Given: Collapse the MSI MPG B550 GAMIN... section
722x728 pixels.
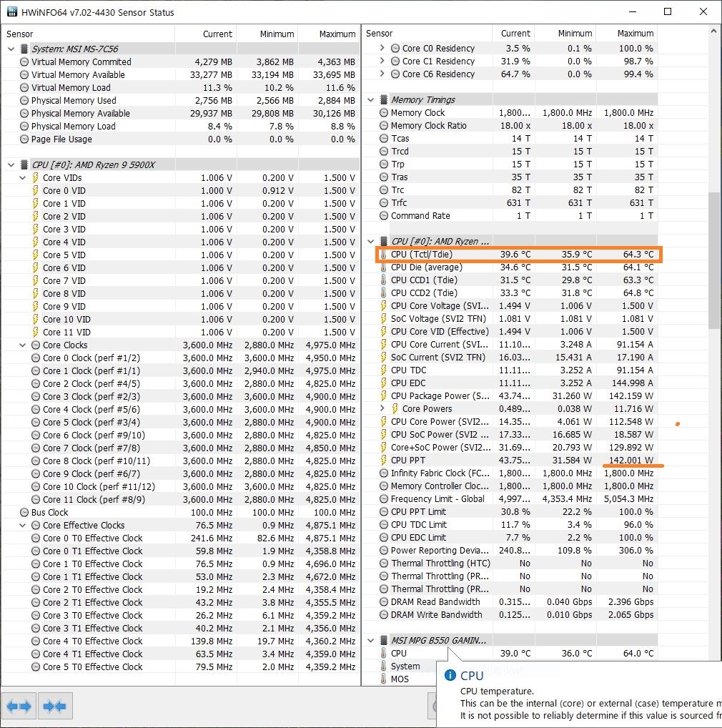Looking at the screenshot, I should point(371,640).
